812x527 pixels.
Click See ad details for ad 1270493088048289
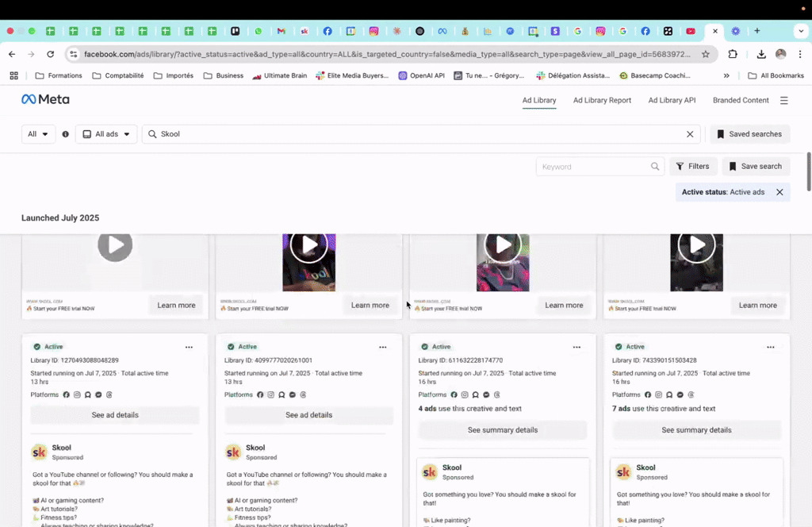(115, 415)
